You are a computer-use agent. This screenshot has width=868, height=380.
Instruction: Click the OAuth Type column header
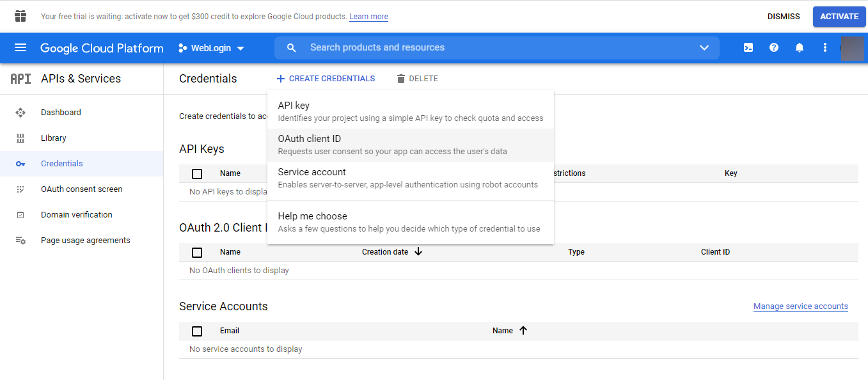point(576,252)
